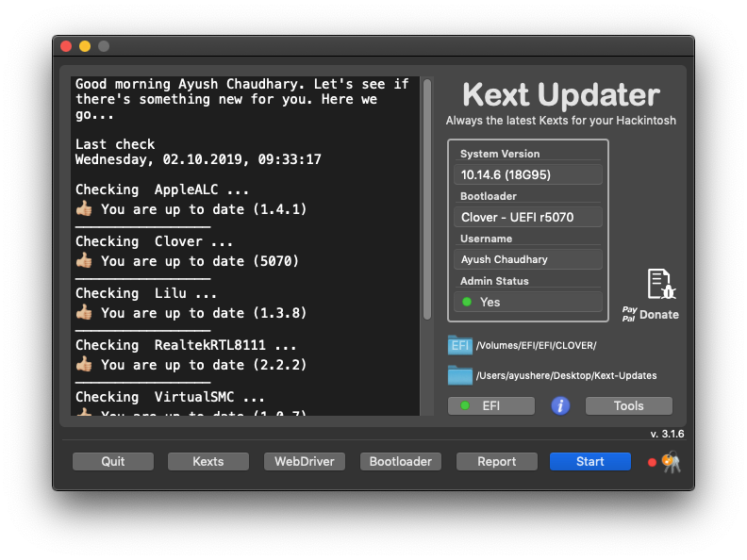Click the log output scrollbar

point(427,199)
